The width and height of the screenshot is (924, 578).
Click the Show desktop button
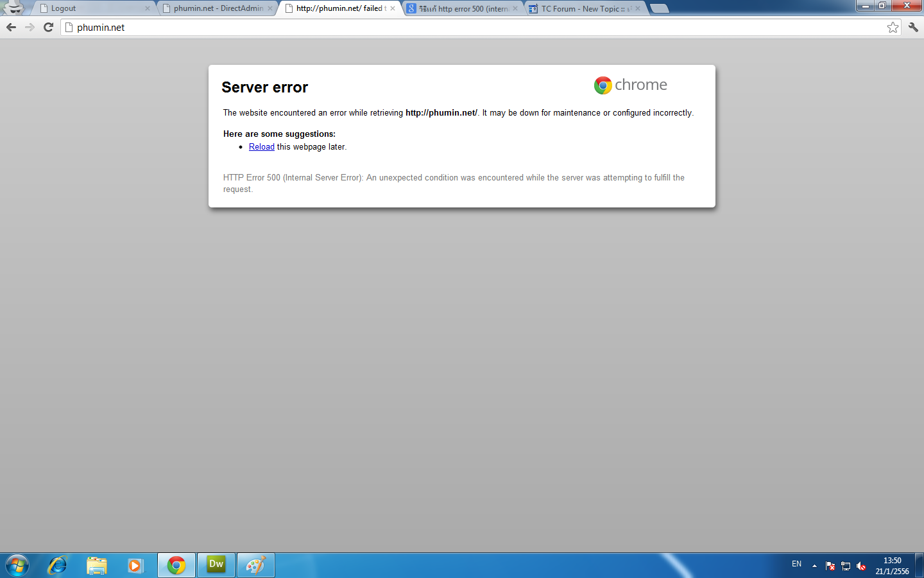coord(920,566)
